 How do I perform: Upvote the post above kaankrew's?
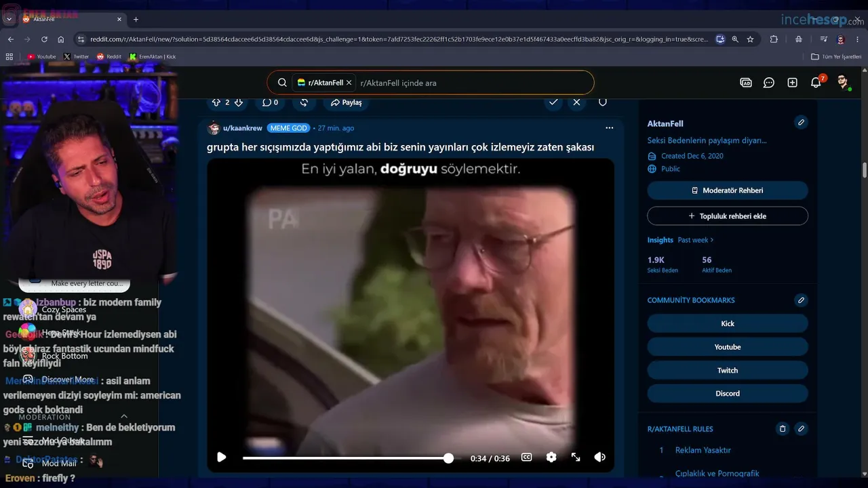216,102
